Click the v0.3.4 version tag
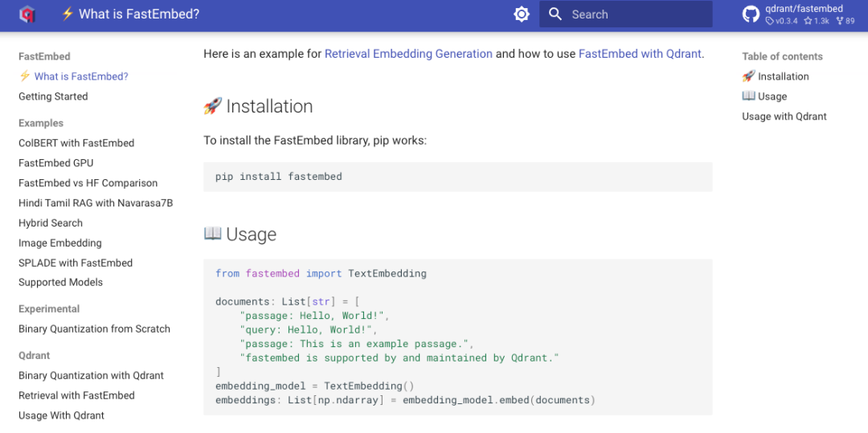This screenshot has width=868, height=433. coord(782,21)
